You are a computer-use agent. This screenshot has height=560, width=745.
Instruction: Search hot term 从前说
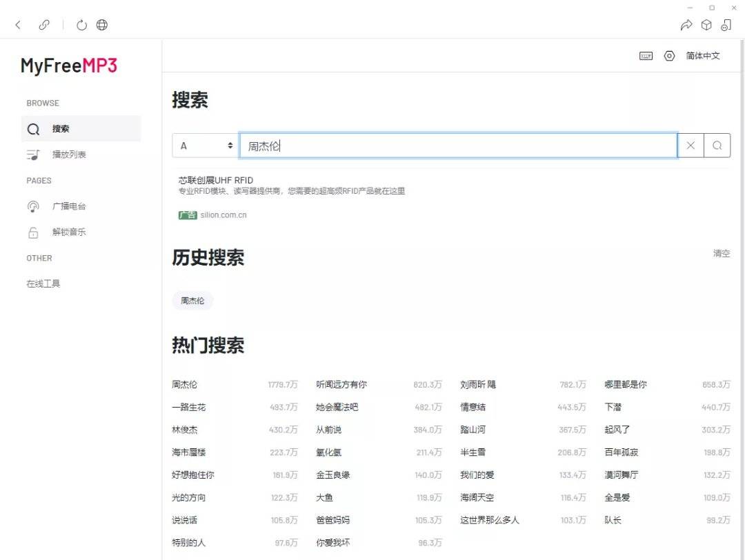pos(329,430)
